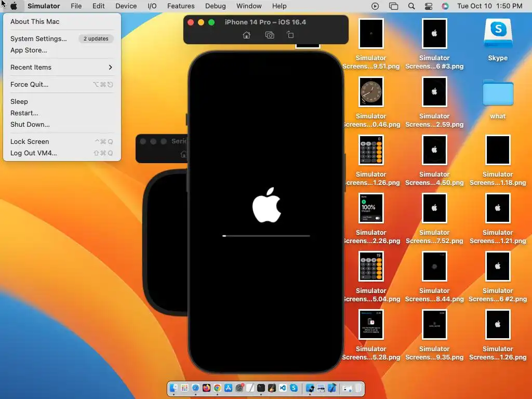Click the screen recording play icon in menu bar

(x=375, y=6)
